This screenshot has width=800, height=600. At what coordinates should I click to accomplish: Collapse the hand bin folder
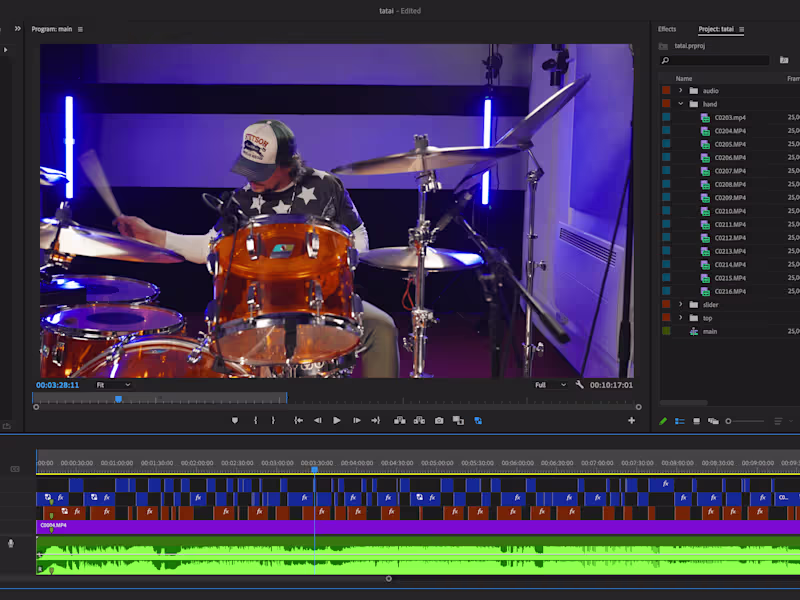coord(681,104)
